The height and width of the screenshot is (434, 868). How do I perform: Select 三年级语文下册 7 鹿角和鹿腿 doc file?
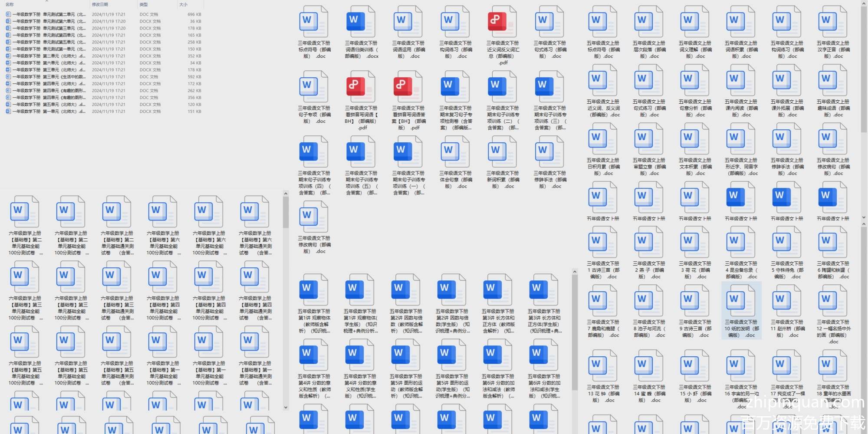click(603, 312)
